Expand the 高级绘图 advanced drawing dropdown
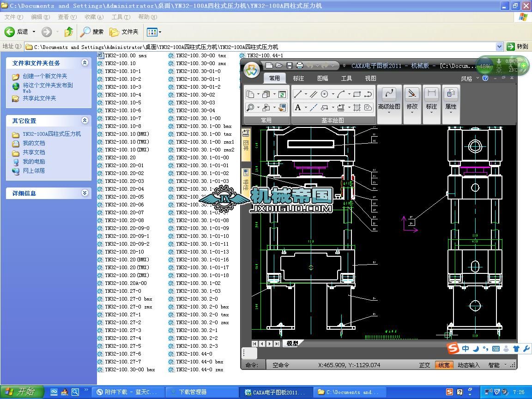The height and width of the screenshot is (399, 532). (x=389, y=112)
